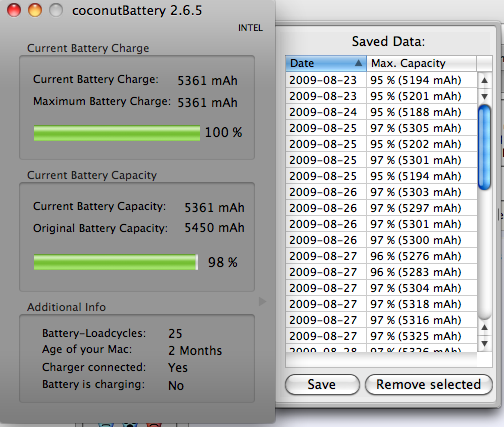Select the row showing 97 % (5304 mAh)

pyautogui.click(x=381, y=288)
